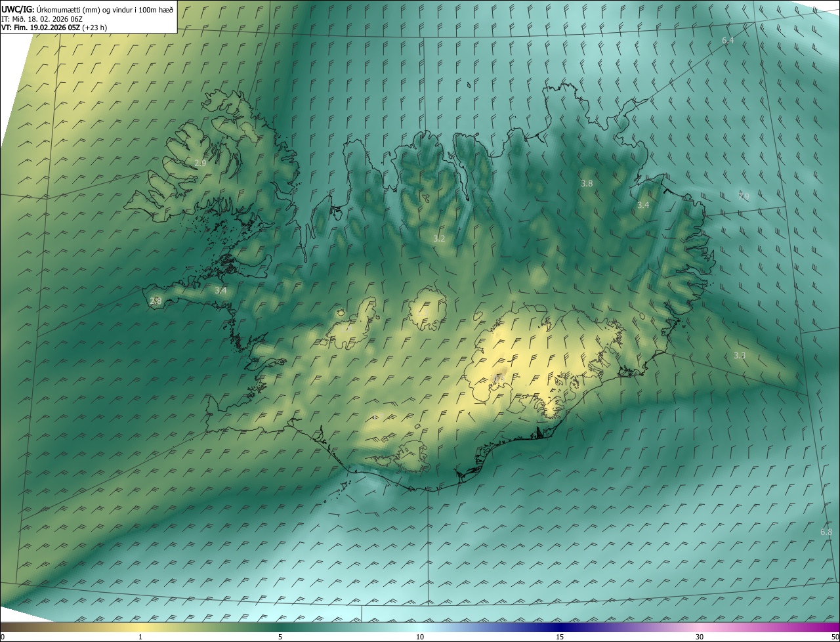
Task: Click the dark navy section of the color scale
Action: point(560,627)
